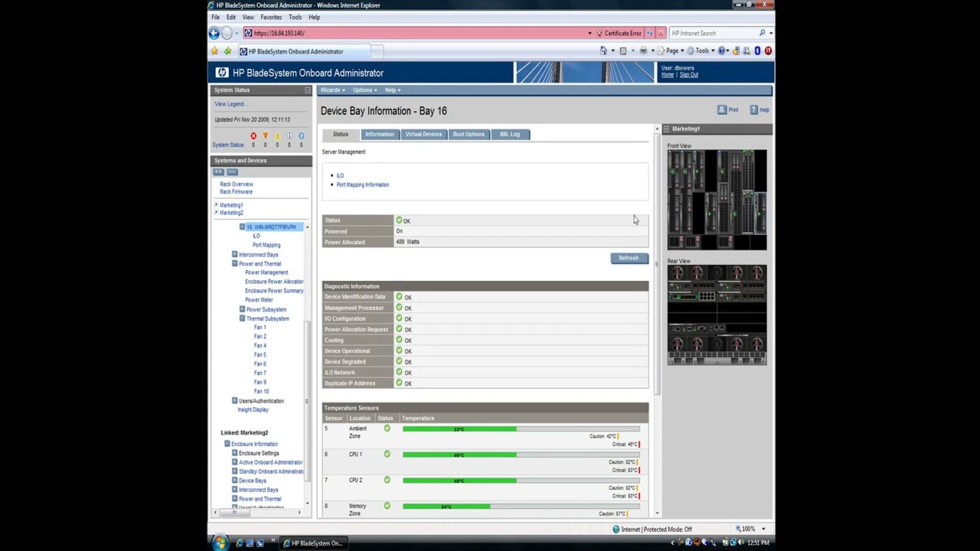Click the RSS feeds toolbar icon
Image resolution: width=980 pixels, height=551 pixels.
click(x=623, y=51)
